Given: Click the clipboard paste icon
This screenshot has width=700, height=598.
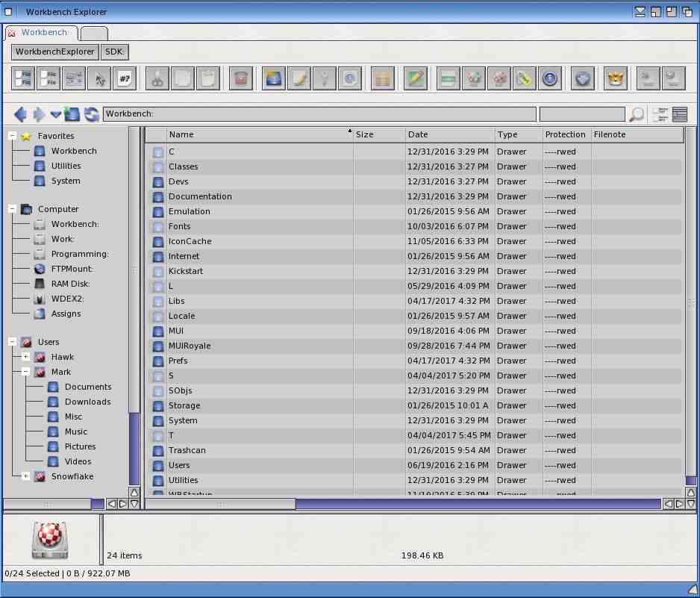Looking at the screenshot, I should pyautogui.click(x=208, y=78).
